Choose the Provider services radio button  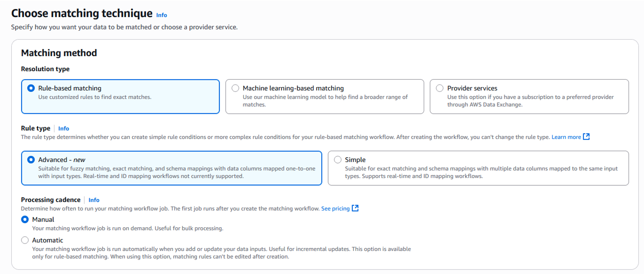[439, 88]
